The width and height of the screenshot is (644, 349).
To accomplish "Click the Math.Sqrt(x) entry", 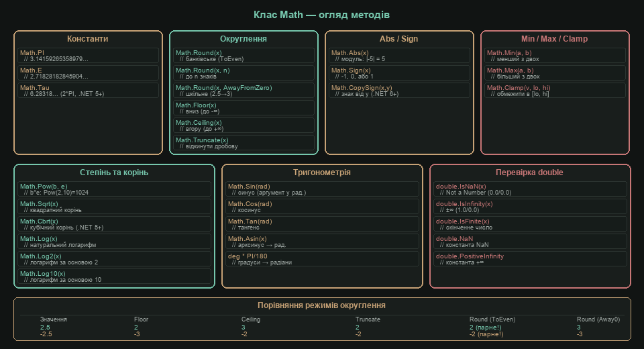I will coord(115,207).
